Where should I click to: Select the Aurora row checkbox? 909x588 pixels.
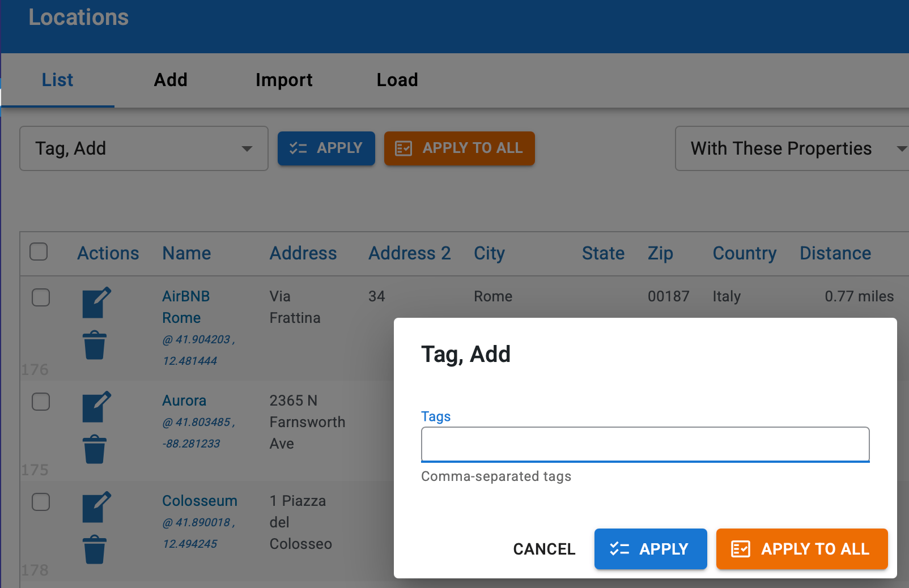coord(41,402)
